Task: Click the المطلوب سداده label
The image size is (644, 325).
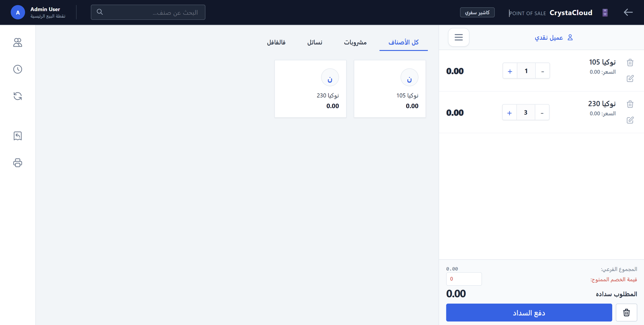Action: [616, 294]
